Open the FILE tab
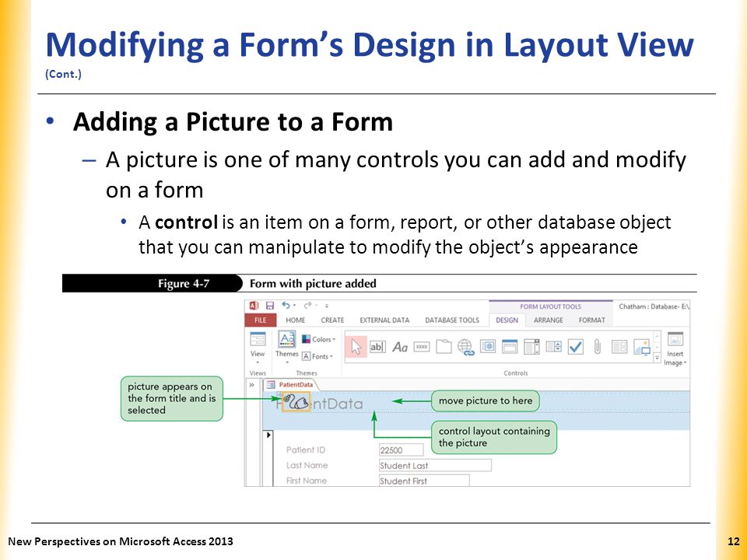This screenshot has height=560, width=747. pos(260,320)
